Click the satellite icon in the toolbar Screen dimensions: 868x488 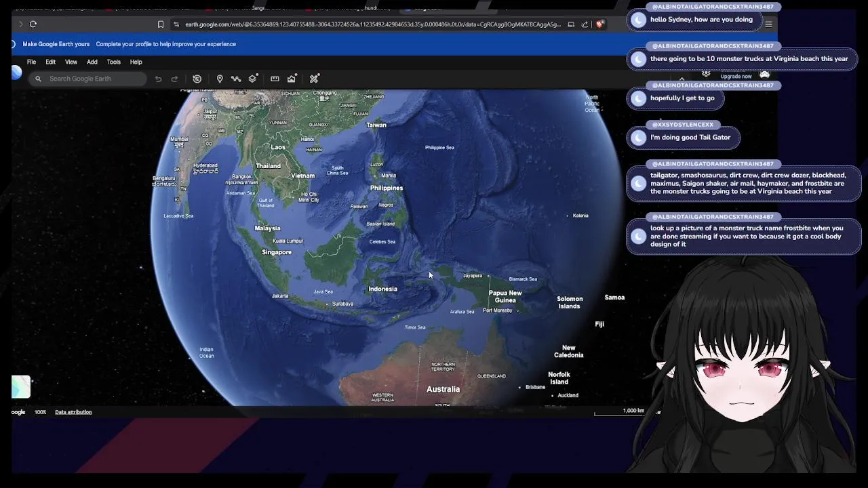[x=314, y=79]
